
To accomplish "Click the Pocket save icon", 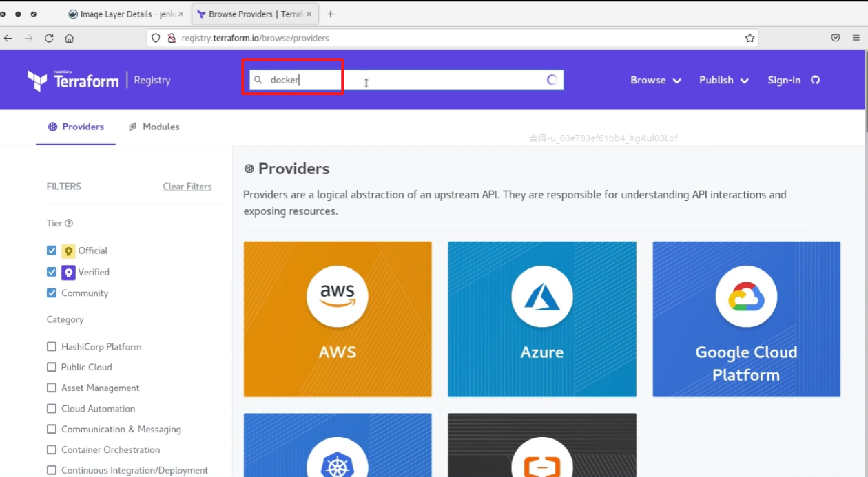I will (836, 38).
